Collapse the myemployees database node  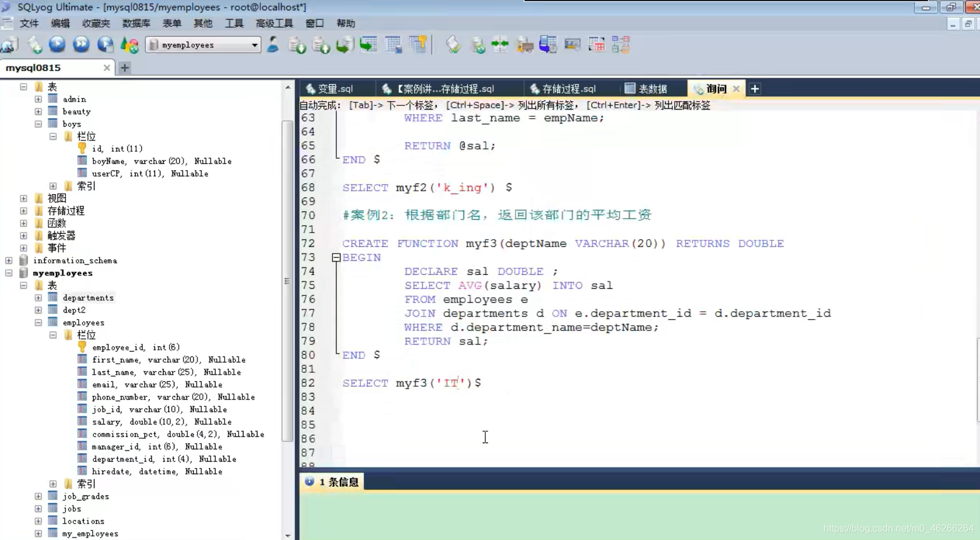coord(8,273)
